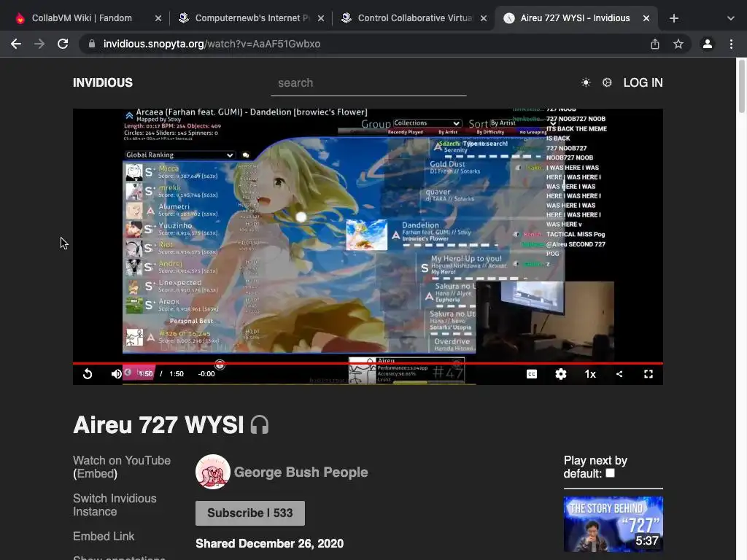Open the Chrome three-dot menu
This screenshot has height=560, width=747.
point(731,44)
